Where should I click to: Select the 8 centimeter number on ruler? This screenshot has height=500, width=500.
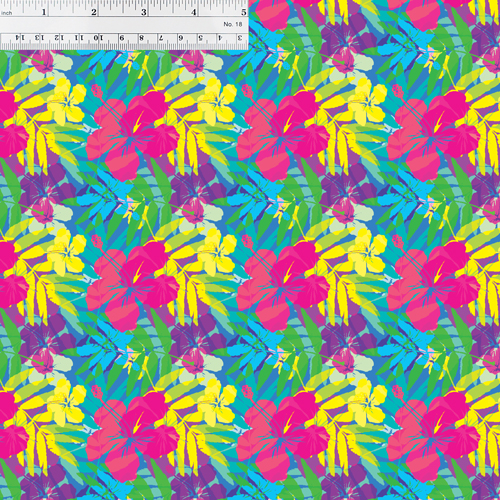141,38
